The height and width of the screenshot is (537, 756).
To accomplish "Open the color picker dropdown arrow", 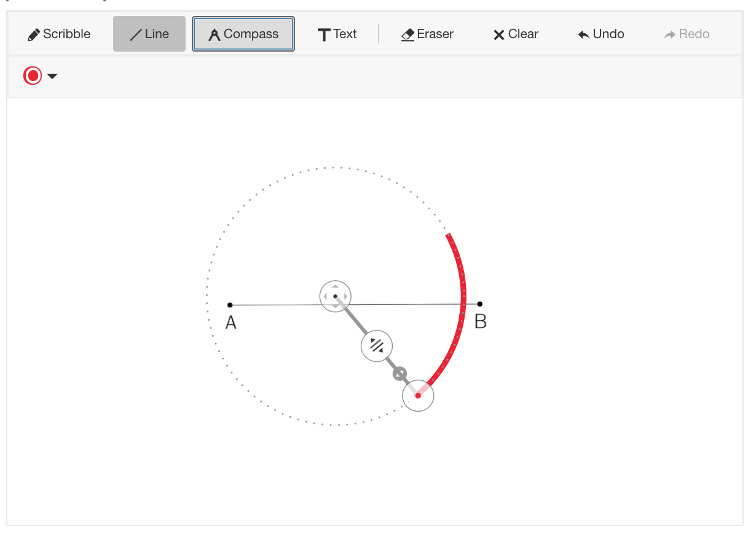I will click(52, 76).
